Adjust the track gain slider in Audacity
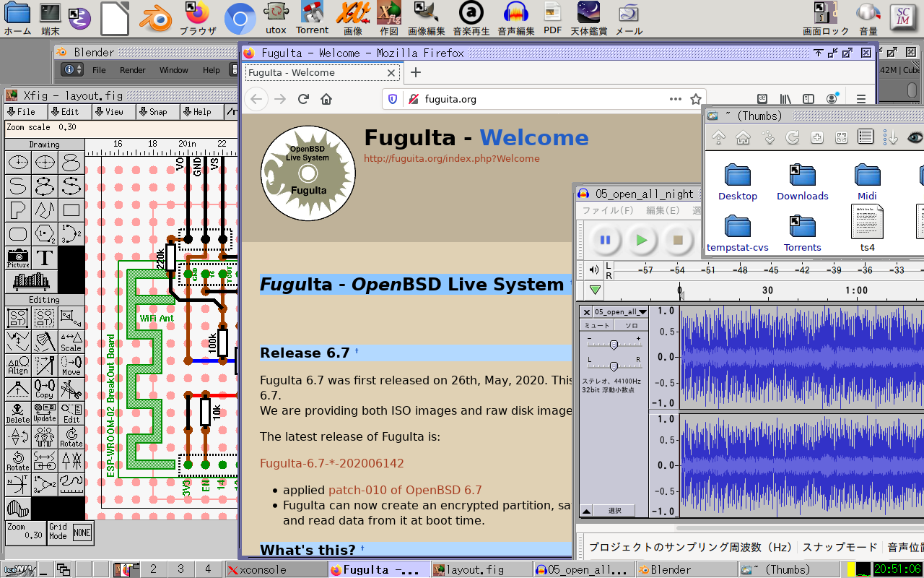The width and height of the screenshot is (924, 578). tap(614, 344)
